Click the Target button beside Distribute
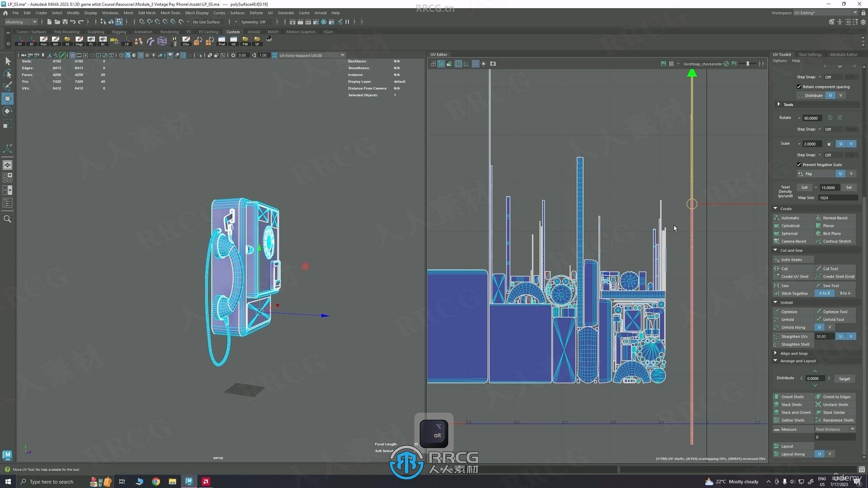This screenshot has height=488, width=868. (x=844, y=379)
